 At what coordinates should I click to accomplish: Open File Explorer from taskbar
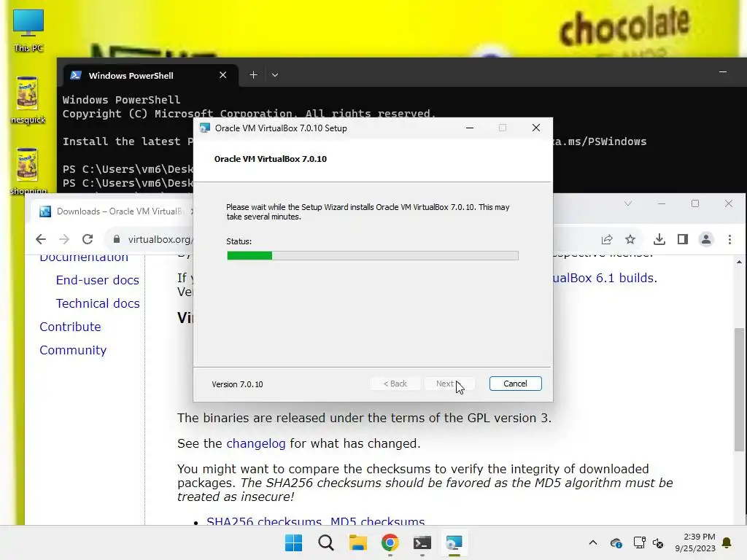coord(357,542)
